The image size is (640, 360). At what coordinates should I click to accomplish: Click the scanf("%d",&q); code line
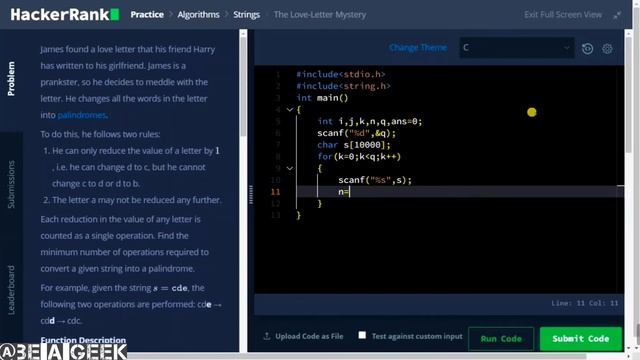click(x=356, y=133)
